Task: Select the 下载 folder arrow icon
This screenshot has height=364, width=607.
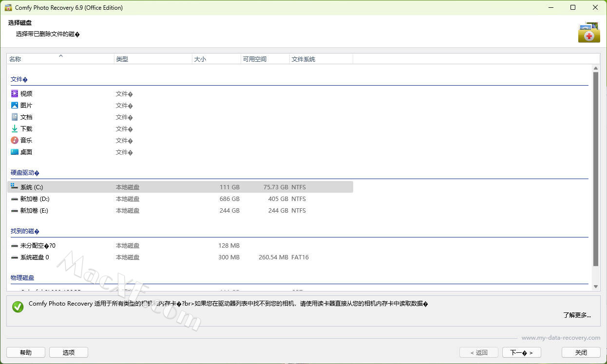Action: pyautogui.click(x=15, y=128)
